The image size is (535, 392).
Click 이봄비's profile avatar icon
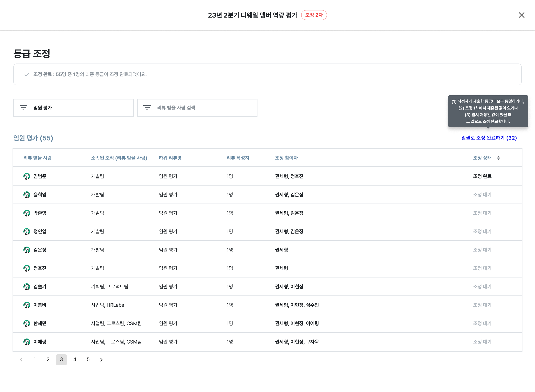click(x=27, y=305)
